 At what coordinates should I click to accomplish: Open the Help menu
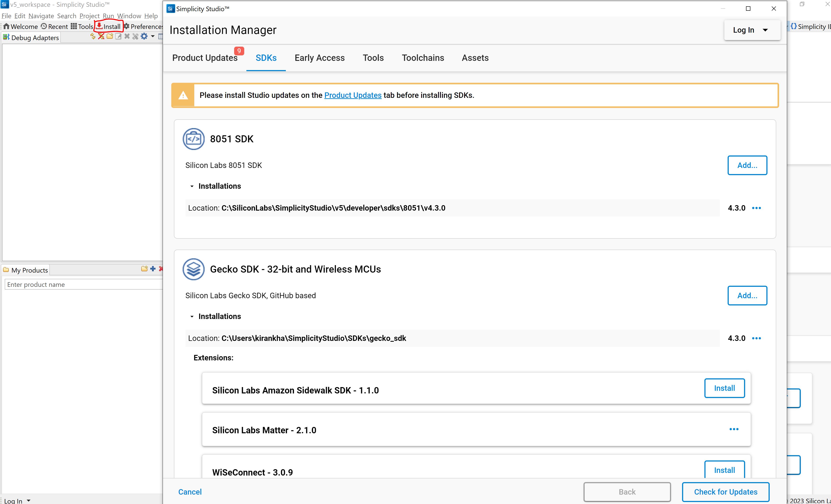tap(151, 16)
